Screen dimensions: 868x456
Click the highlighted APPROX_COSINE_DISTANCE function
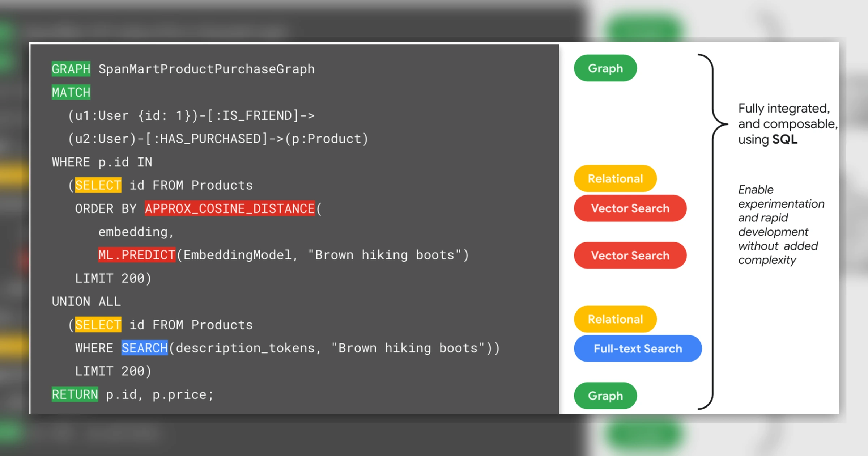coord(230,208)
